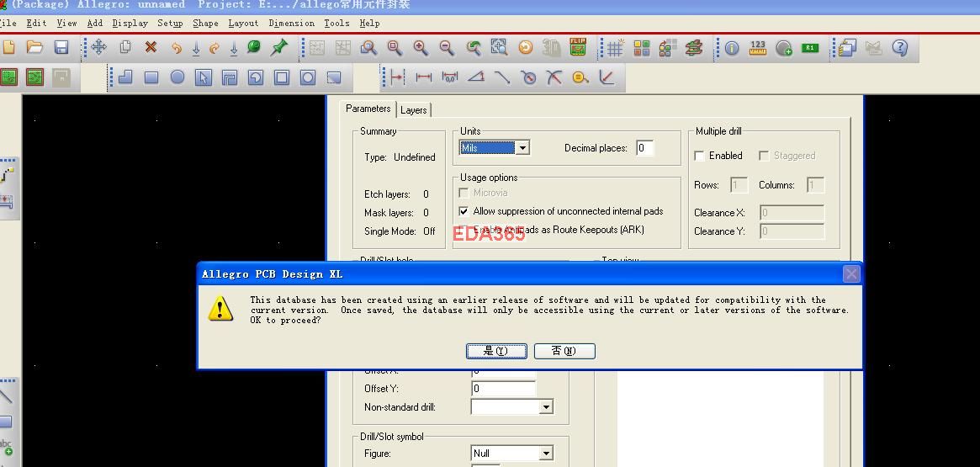Click the Undo arrow icon
This screenshot has height=467, width=980.
click(x=177, y=47)
